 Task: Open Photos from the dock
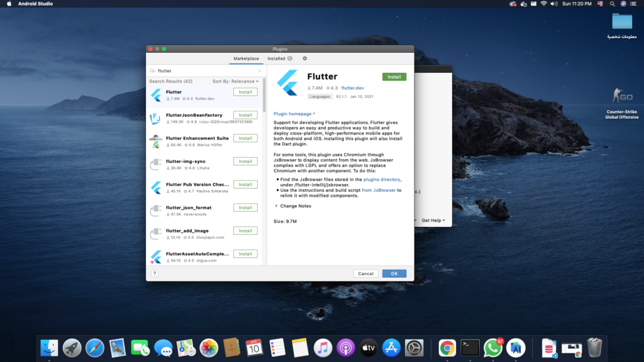tap(209, 348)
